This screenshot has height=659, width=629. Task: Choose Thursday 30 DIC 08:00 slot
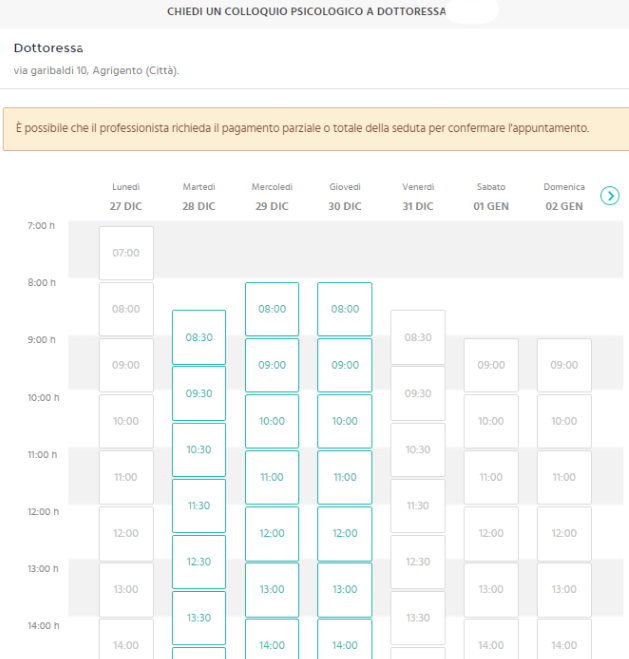tap(345, 309)
